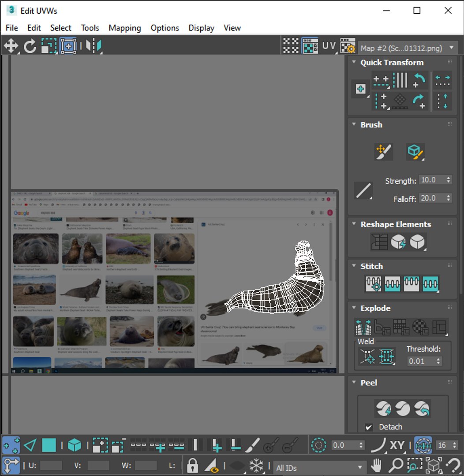464x476 pixels.
Task: Toggle the Freeze snowflake icon
Action: click(256, 465)
